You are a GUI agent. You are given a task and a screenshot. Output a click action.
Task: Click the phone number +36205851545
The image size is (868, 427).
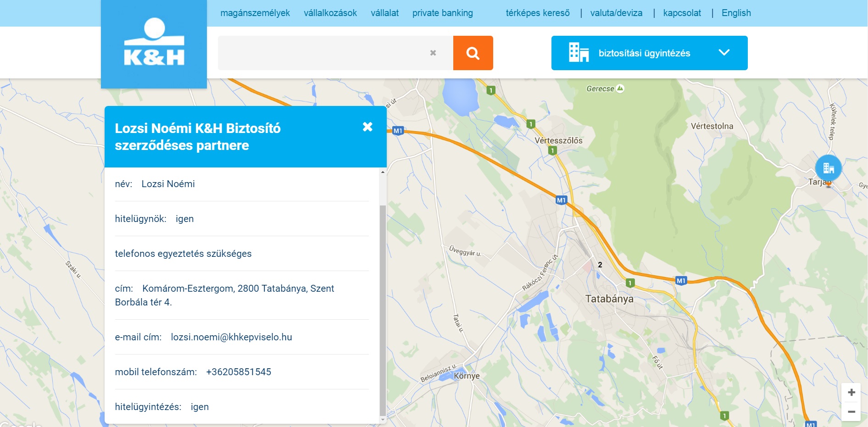click(239, 372)
